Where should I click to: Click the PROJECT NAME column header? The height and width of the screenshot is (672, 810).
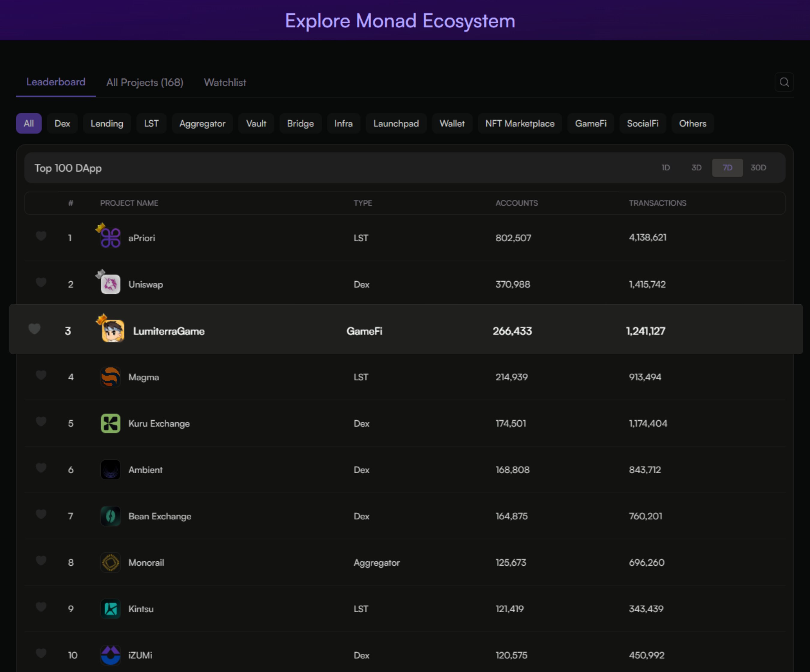pos(129,203)
